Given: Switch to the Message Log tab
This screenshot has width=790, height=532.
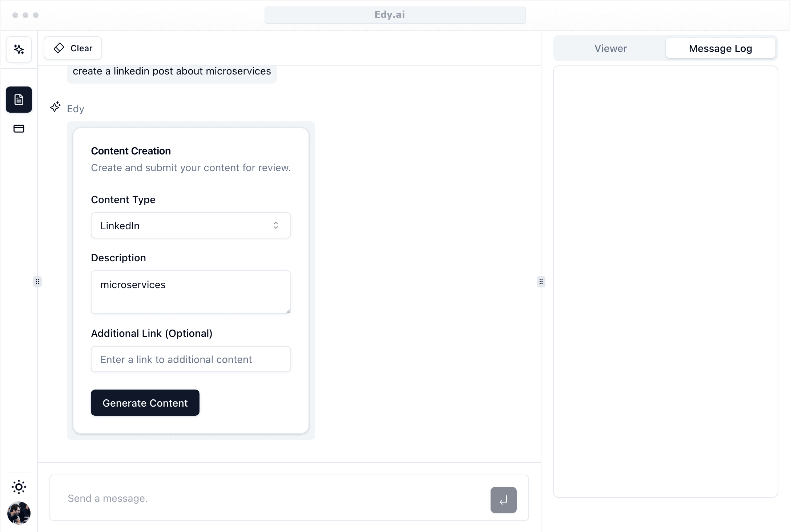Looking at the screenshot, I should click(720, 48).
